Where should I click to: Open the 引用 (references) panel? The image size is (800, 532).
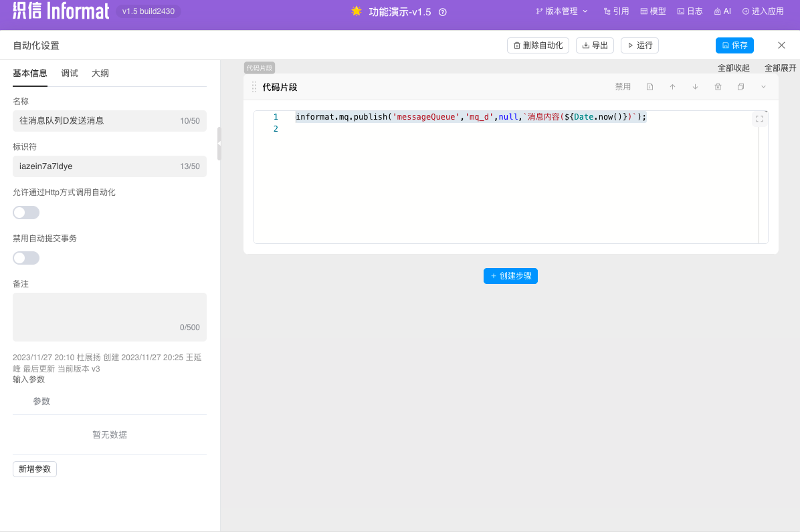click(616, 11)
